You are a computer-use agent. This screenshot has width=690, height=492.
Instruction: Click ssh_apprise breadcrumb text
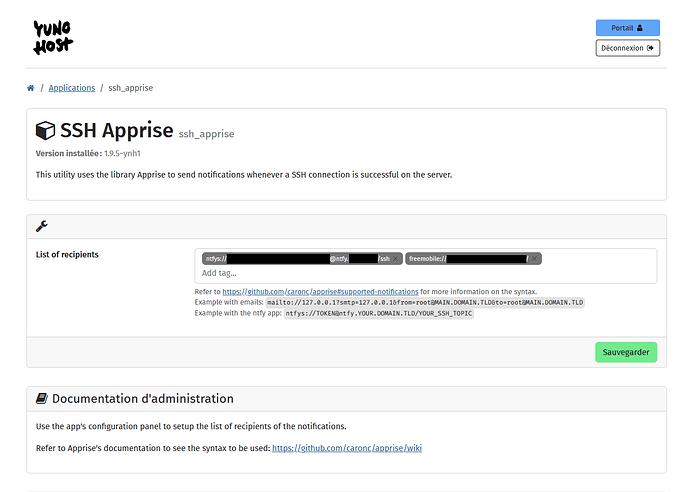pos(131,88)
